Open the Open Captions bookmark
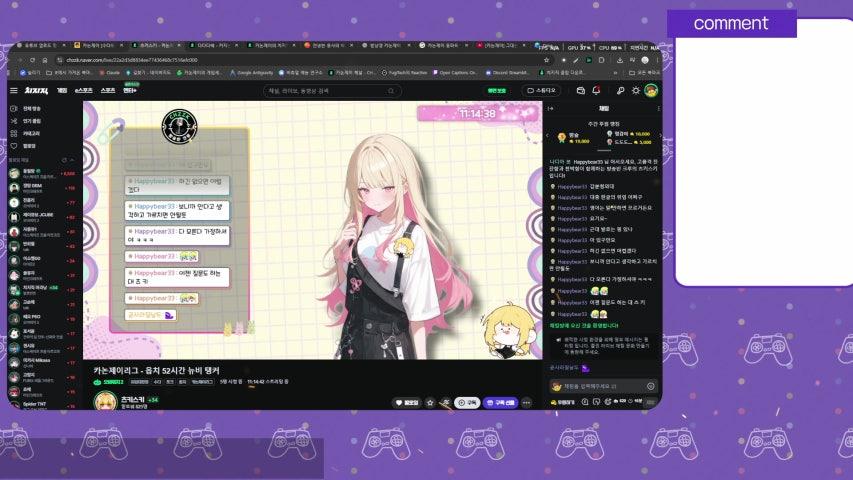Screen dimensions: 853x480 (x=454, y=72)
